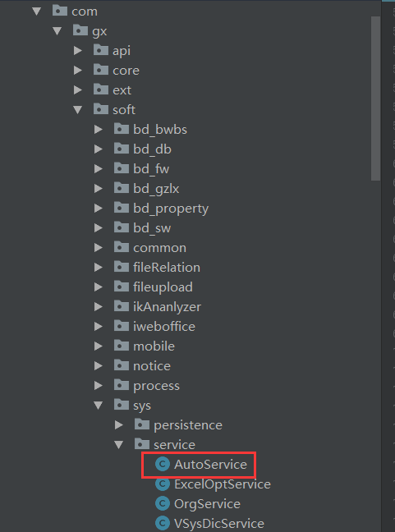
Task: Click the OrgService class icon
Action: coord(163,503)
